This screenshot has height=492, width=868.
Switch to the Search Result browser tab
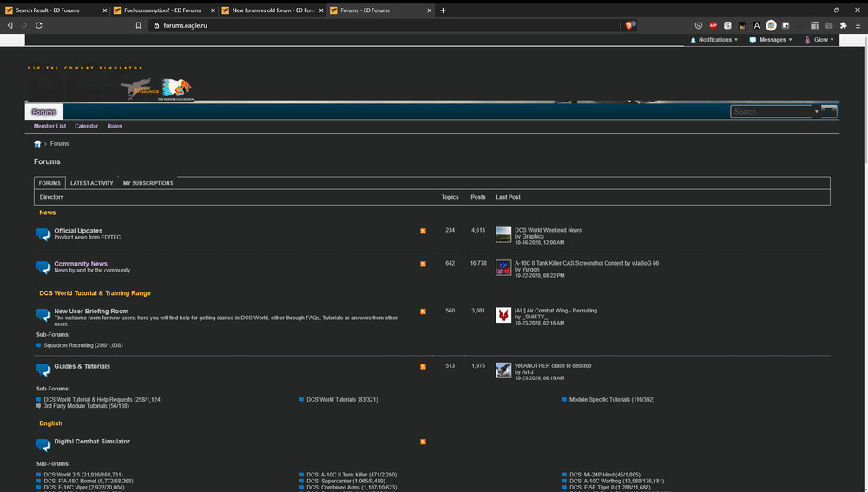click(x=54, y=10)
